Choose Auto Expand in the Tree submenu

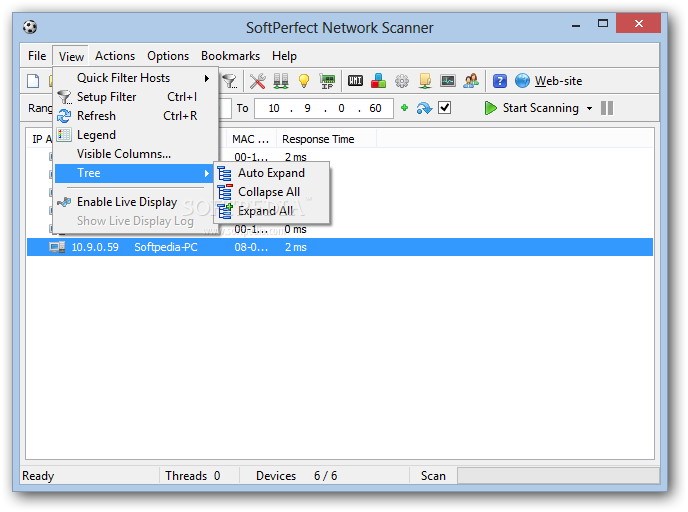coord(272,173)
